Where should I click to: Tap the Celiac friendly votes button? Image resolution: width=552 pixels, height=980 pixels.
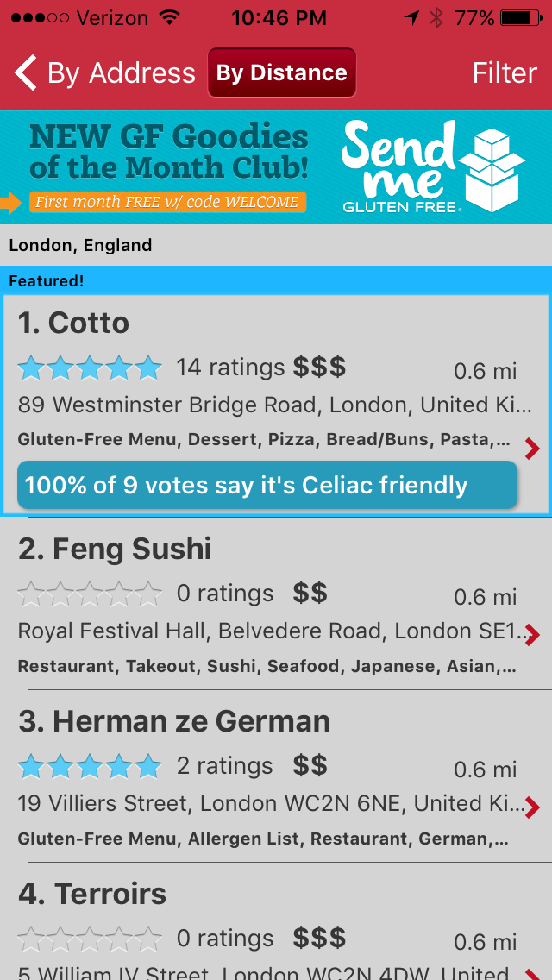[x=267, y=485]
